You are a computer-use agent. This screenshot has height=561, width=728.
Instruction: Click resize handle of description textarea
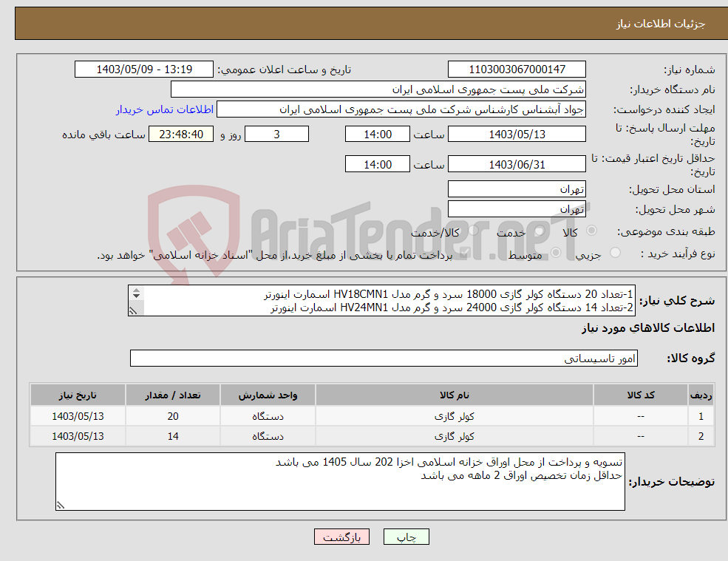[133, 310]
